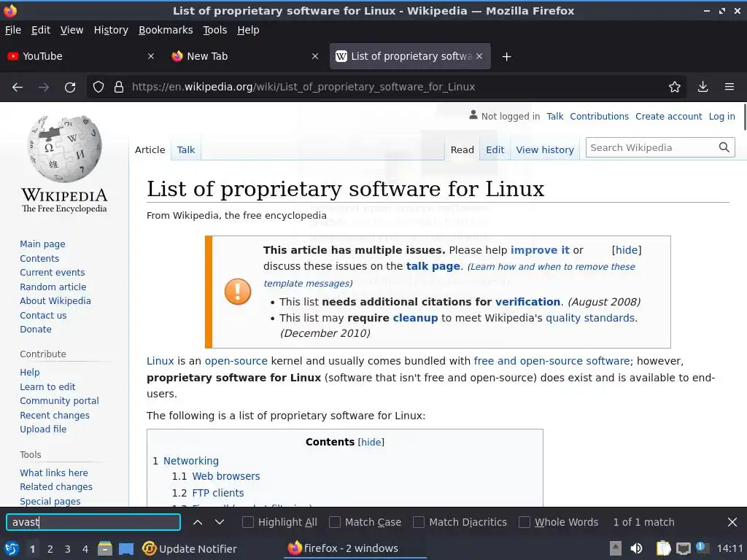Jump to previous find match
Viewport: 747px width, 560px height.
pyautogui.click(x=198, y=522)
